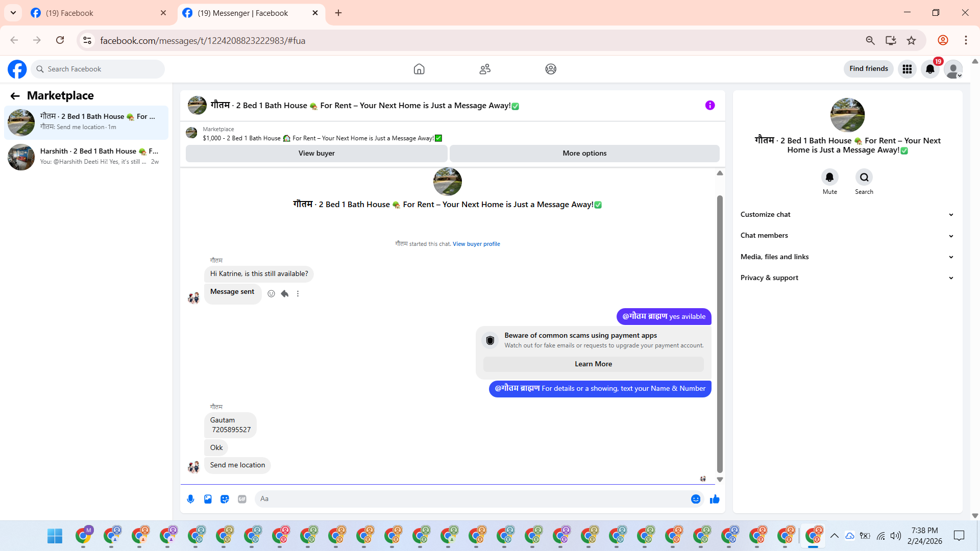Attach a file using the photo icon
This screenshot has width=980, height=551.
pos(208,499)
